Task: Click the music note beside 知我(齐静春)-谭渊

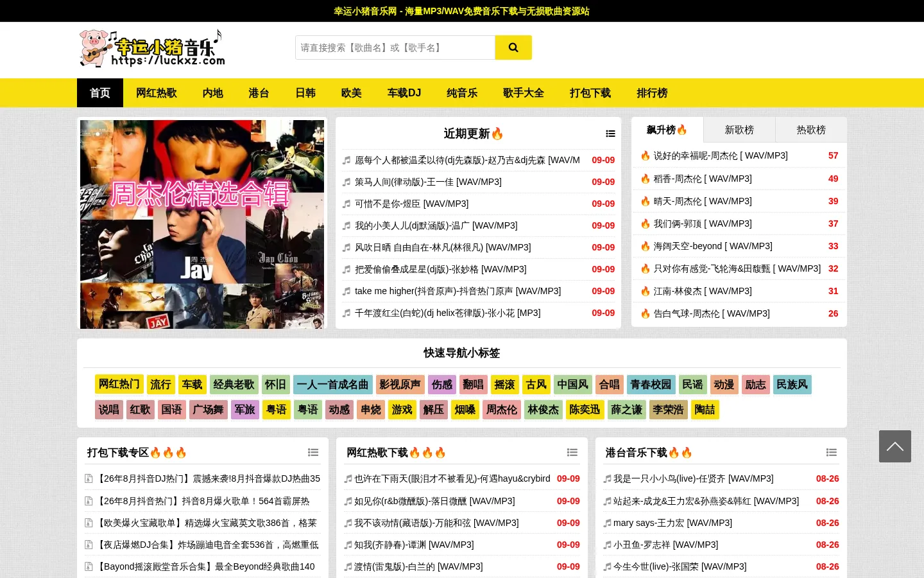Action: click(348, 545)
